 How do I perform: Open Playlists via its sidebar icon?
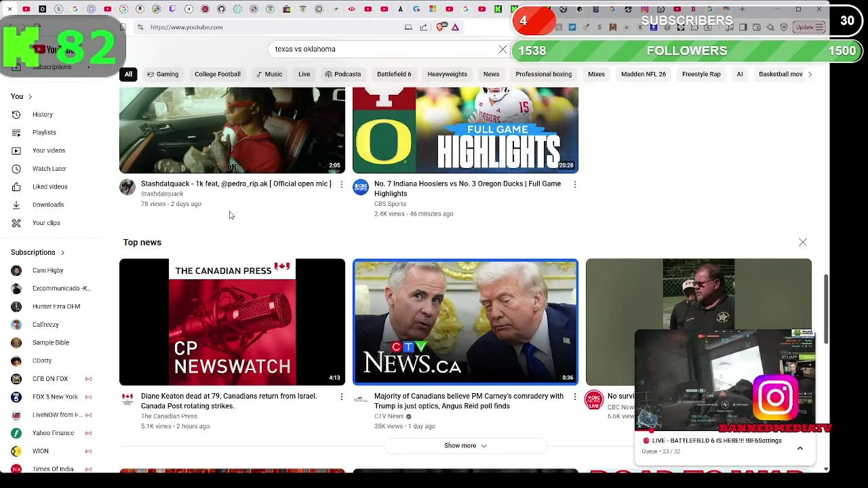click(x=16, y=132)
